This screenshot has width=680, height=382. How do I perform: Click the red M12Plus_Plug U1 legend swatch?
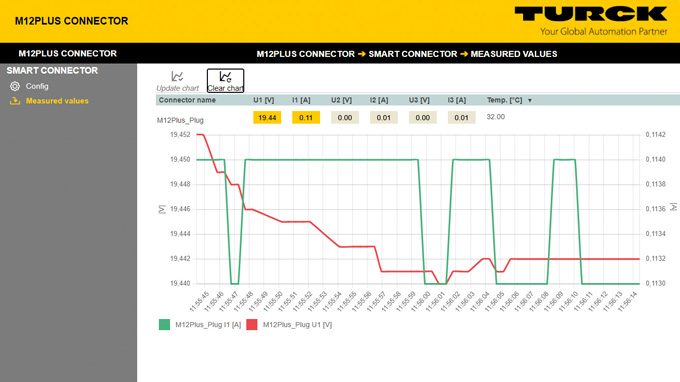click(x=252, y=324)
